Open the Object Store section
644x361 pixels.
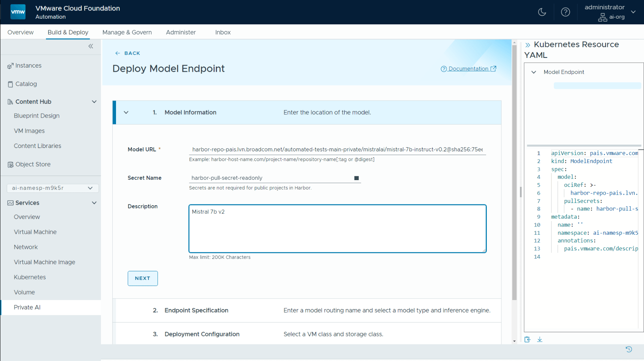click(33, 164)
